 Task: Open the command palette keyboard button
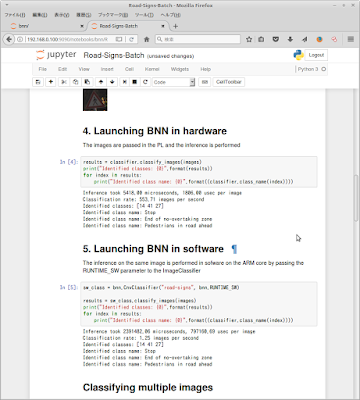coord(205,82)
